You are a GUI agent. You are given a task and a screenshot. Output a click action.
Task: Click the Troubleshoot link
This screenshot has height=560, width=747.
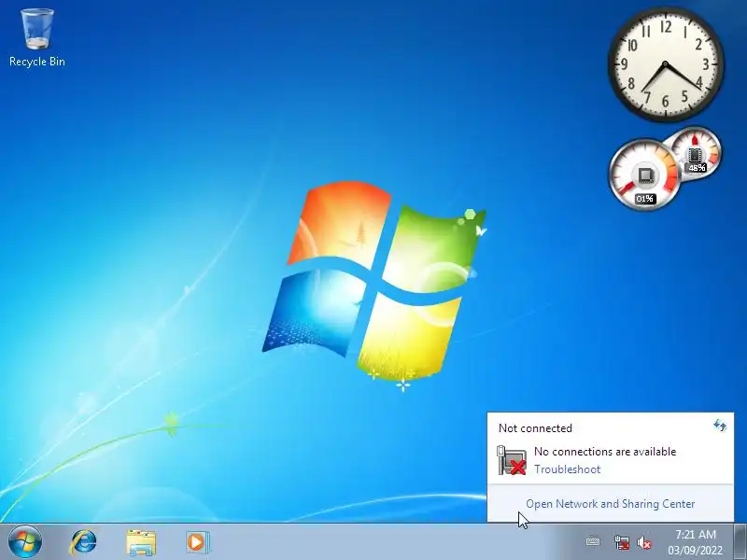click(567, 469)
